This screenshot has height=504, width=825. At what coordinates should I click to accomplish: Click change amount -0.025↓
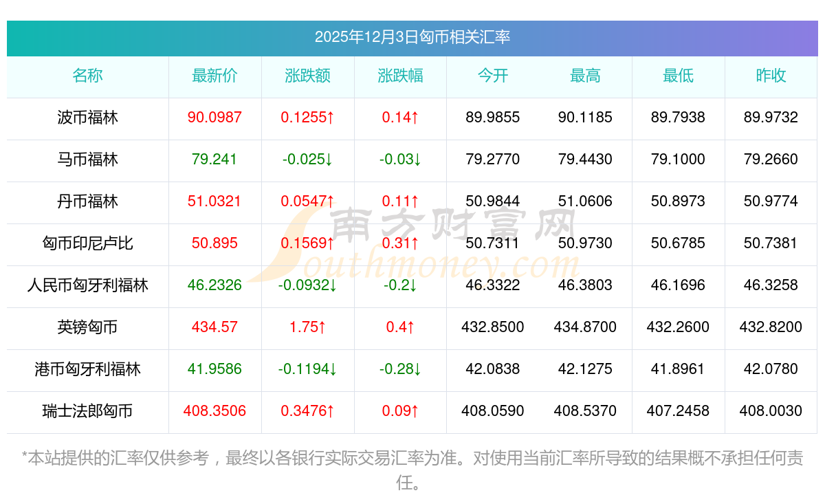pos(308,160)
